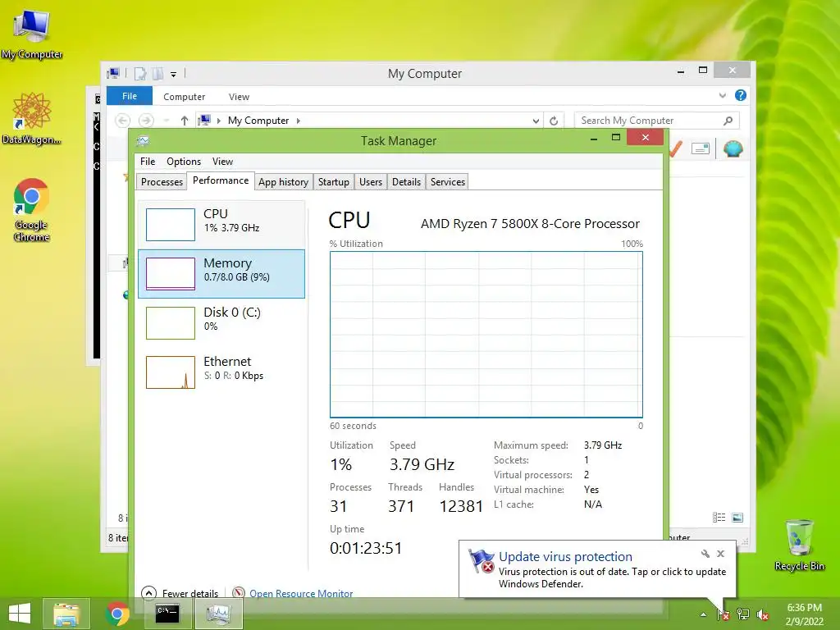The height and width of the screenshot is (630, 840).
Task: Expand the address bar history dropdown
Action: tap(536, 121)
